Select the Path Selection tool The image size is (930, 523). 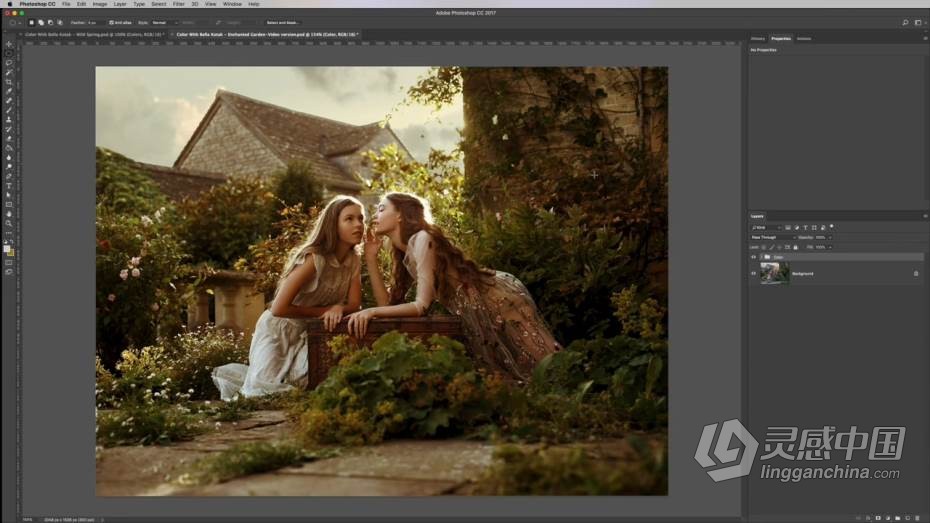(x=9, y=195)
